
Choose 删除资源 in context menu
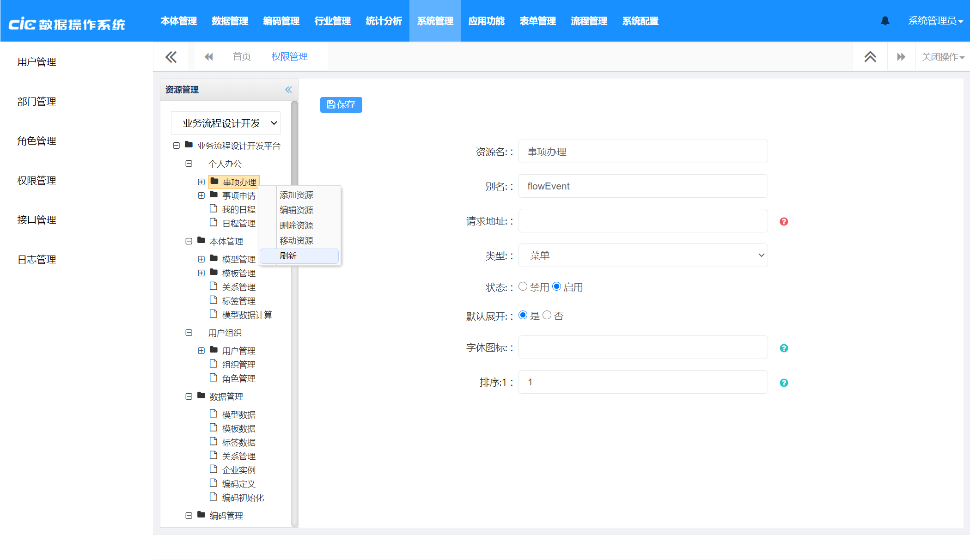(296, 225)
